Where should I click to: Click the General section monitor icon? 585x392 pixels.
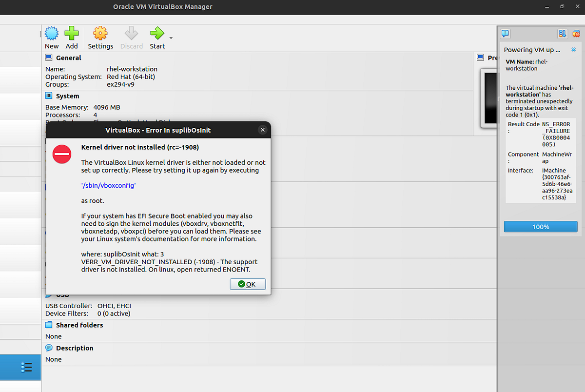48,57
